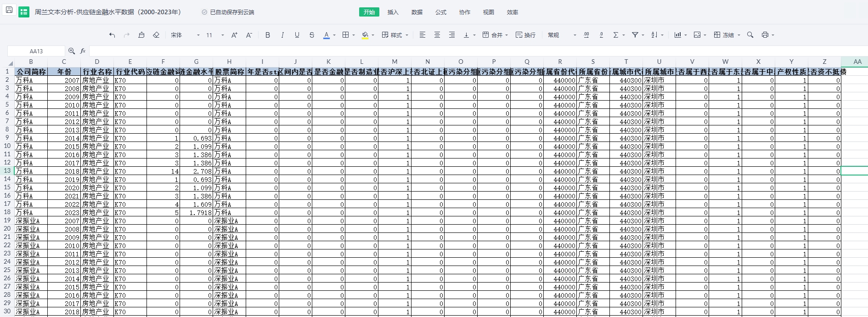Open sort options dropdown arrow
The width and height of the screenshot is (868, 317).
point(662,35)
